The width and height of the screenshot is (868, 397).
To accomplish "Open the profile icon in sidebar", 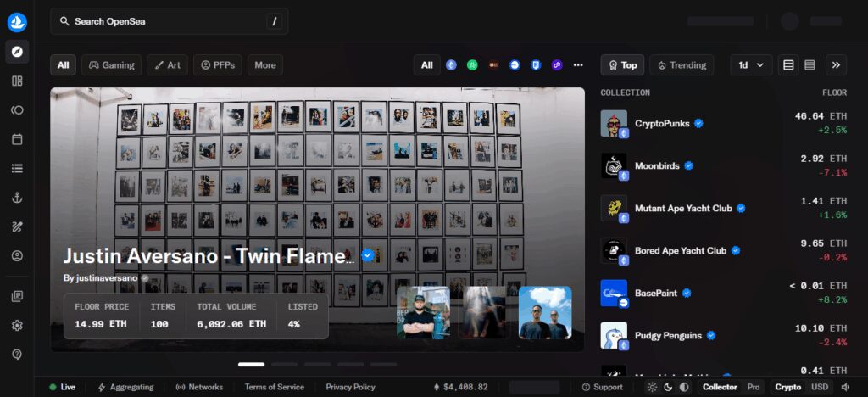I will pos(17,256).
